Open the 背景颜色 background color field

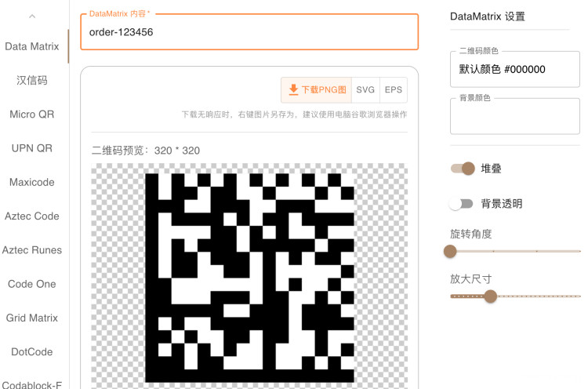[x=514, y=116]
